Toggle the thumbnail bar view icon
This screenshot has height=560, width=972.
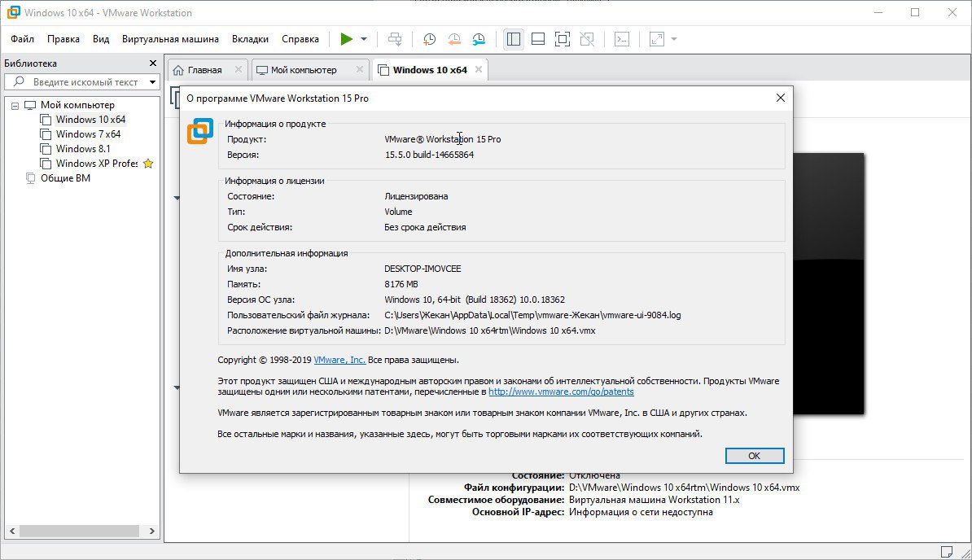[x=538, y=39]
